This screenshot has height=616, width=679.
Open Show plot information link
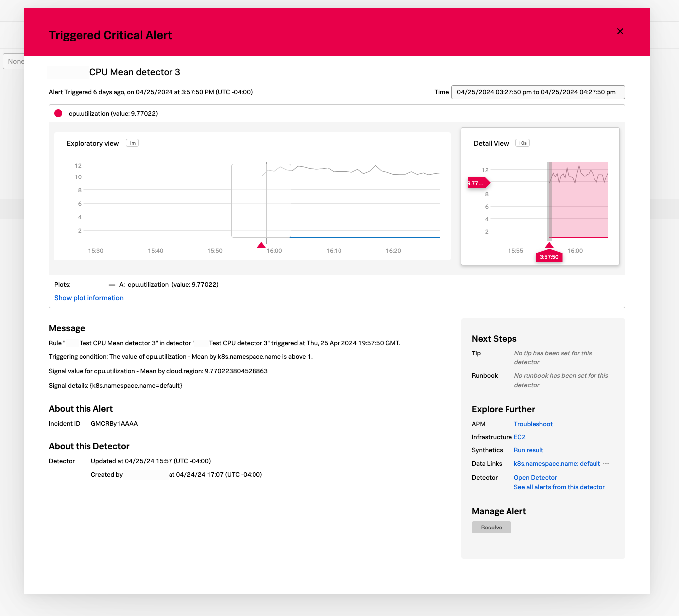(x=89, y=298)
